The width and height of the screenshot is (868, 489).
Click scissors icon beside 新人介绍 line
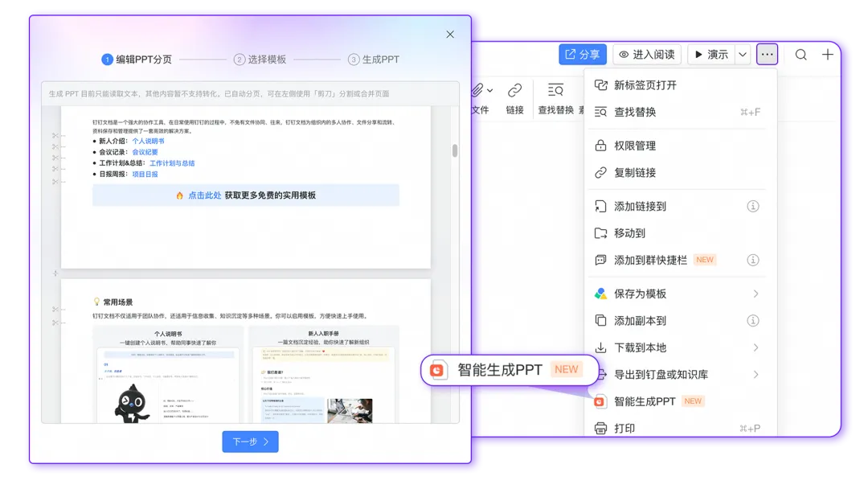click(x=55, y=136)
